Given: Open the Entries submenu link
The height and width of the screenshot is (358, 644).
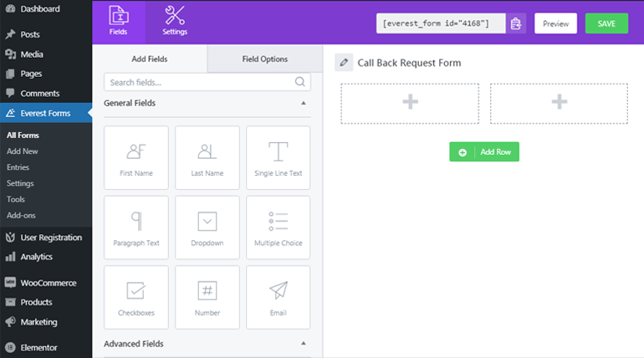Looking at the screenshot, I should [x=18, y=167].
